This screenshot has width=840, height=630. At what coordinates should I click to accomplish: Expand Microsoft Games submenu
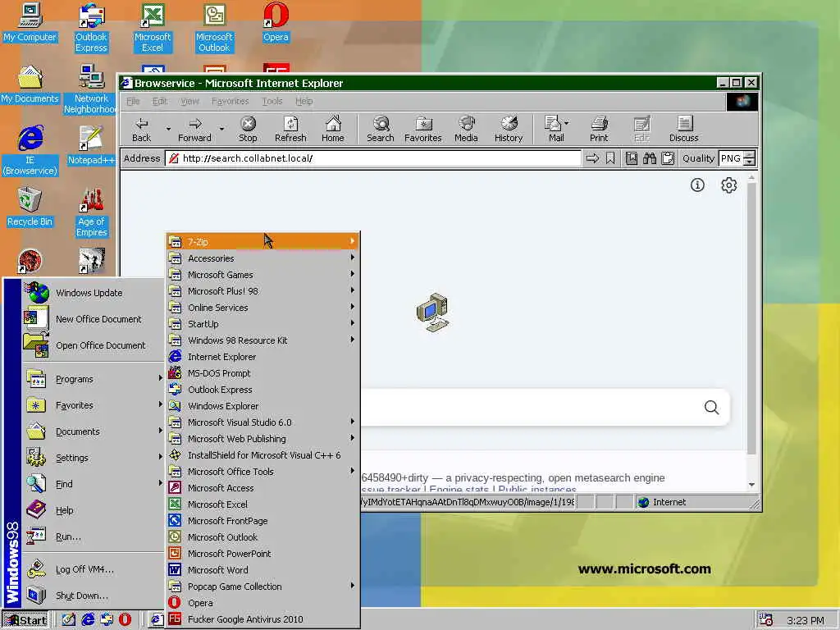point(262,275)
